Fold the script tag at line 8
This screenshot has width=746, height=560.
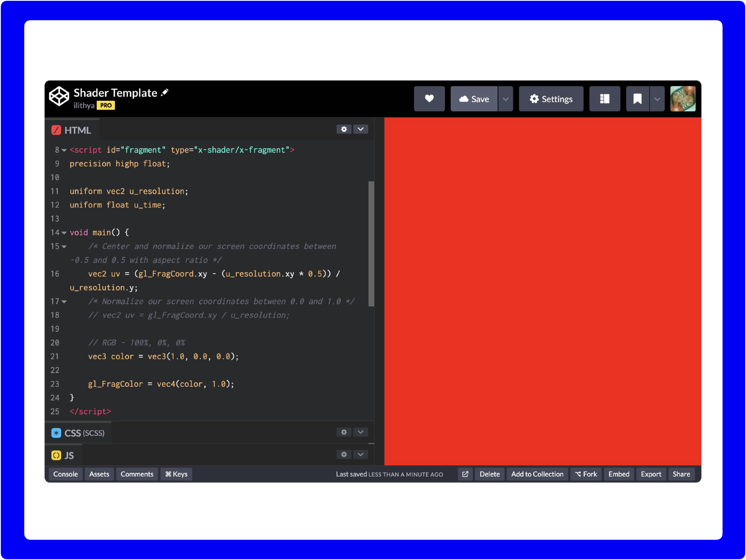64,150
